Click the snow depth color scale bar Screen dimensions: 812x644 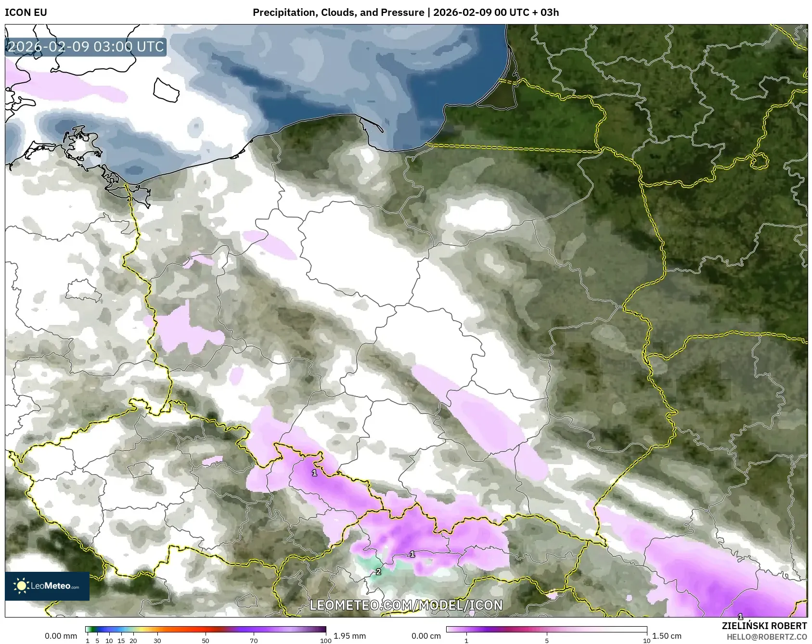(546, 629)
